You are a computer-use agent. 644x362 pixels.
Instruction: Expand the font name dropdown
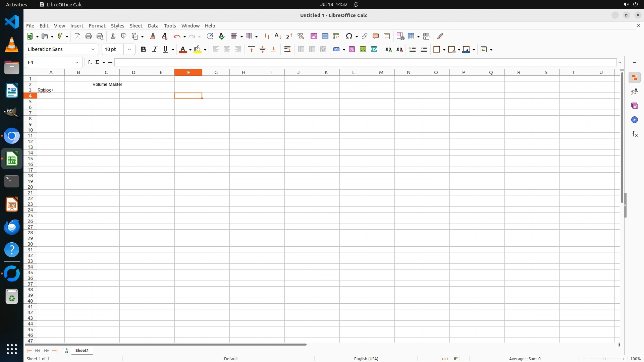pos(93,50)
